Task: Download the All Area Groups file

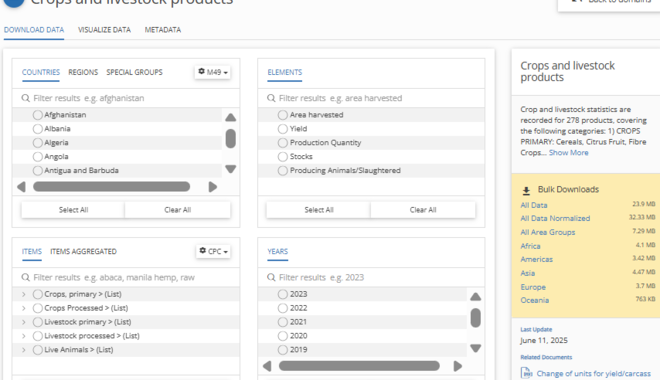Action: coord(548,232)
